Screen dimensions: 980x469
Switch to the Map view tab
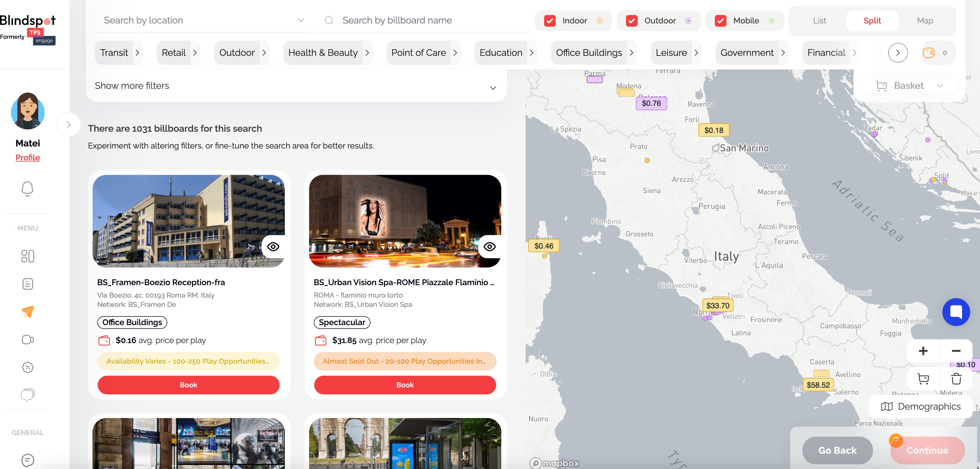pos(925,21)
